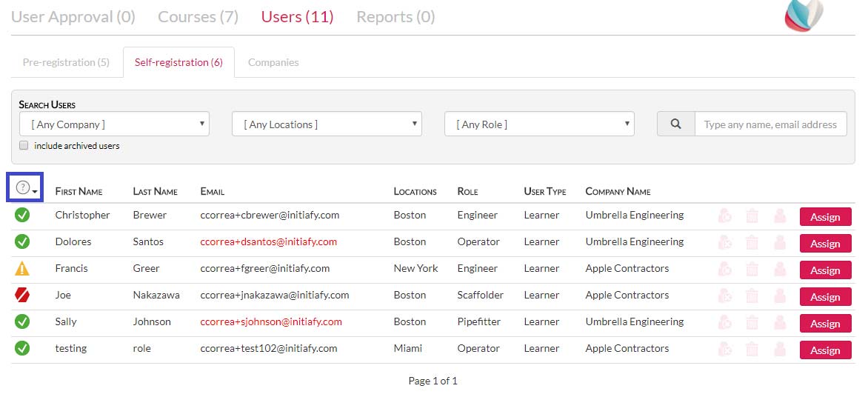Click the user profile icon in Dolores Santos's row
Viewport: 868px width, 397px height.
pyautogui.click(x=780, y=242)
